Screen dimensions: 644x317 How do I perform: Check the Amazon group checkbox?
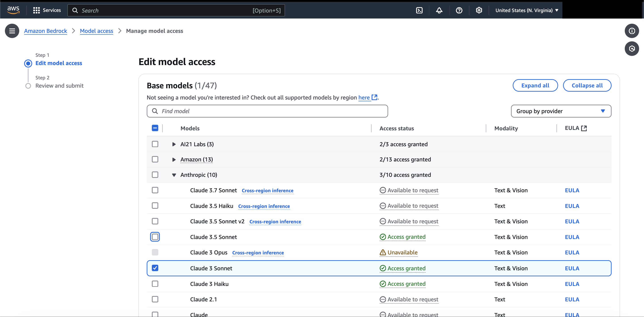[155, 159]
